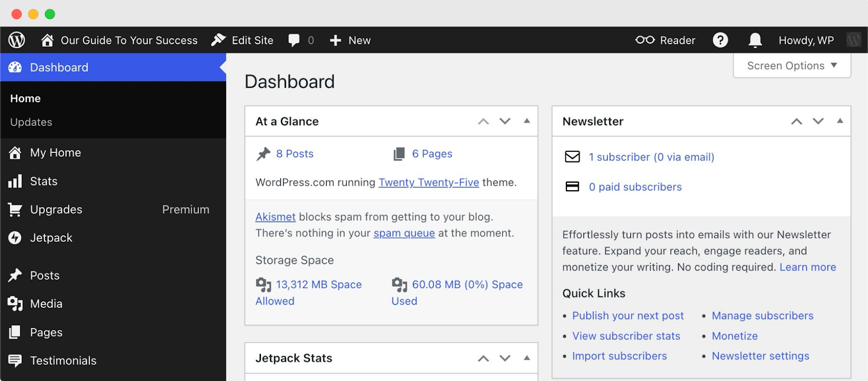Click the plus New content button
Image resolution: width=868 pixels, height=381 pixels.
[x=350, y=41]
